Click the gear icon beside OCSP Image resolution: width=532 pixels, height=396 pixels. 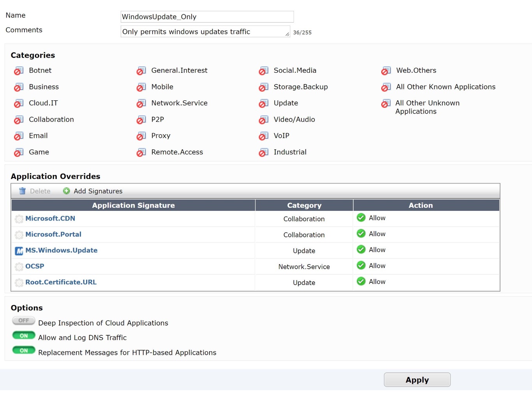19,267
